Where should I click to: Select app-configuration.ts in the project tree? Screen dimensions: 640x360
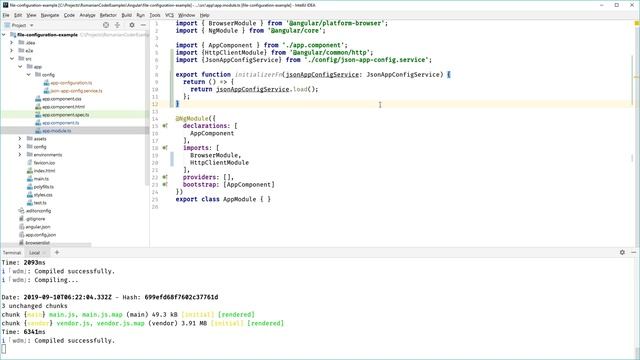point(71,83)
